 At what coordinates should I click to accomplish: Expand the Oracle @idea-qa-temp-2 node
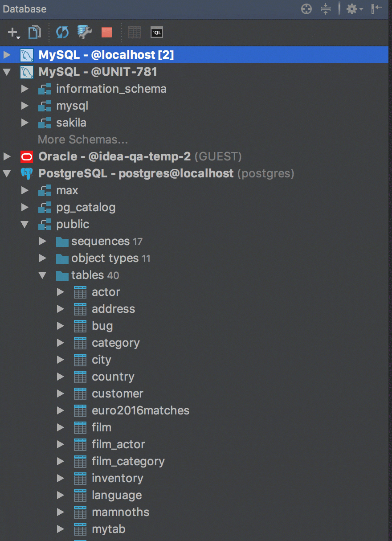click(7, 156)
